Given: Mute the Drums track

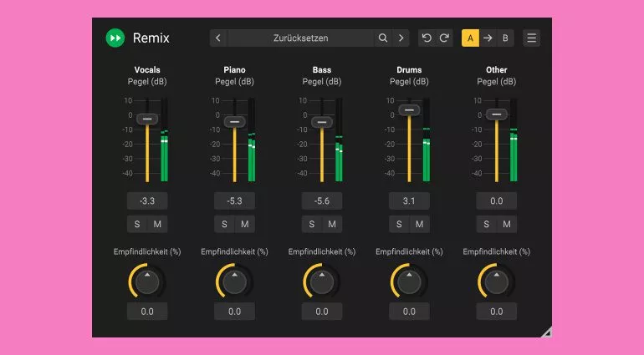Looking at the screenshot, I should [x=419, y=224].
